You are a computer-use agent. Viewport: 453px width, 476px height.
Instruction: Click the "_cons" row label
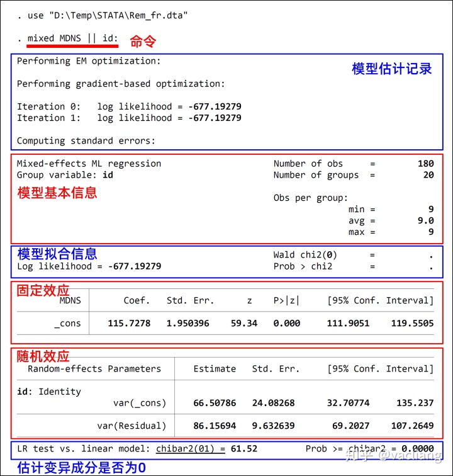pyautogui.click(x=67, y=324)
